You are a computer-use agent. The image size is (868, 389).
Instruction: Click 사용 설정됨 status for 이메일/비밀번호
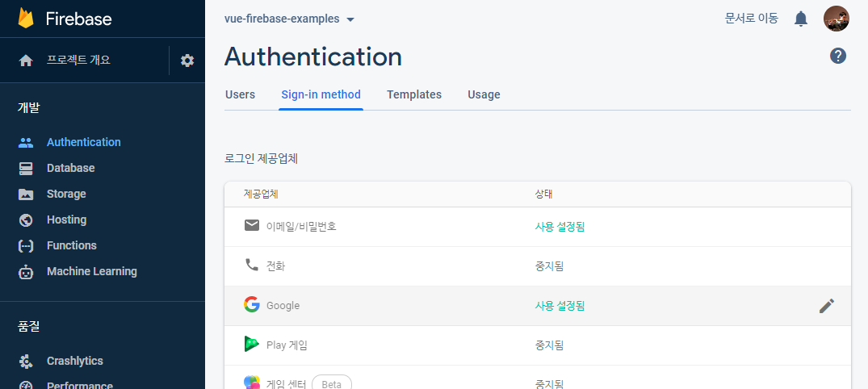tap(560, 227)
